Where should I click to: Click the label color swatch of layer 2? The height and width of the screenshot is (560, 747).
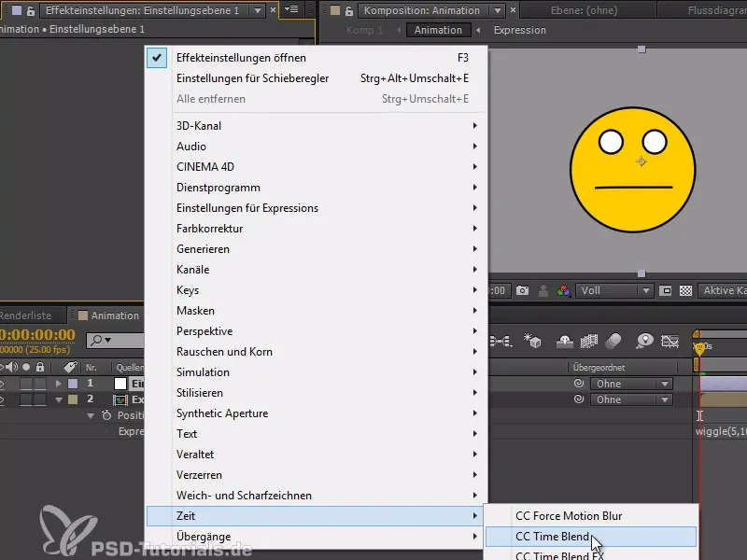(73, 399)
